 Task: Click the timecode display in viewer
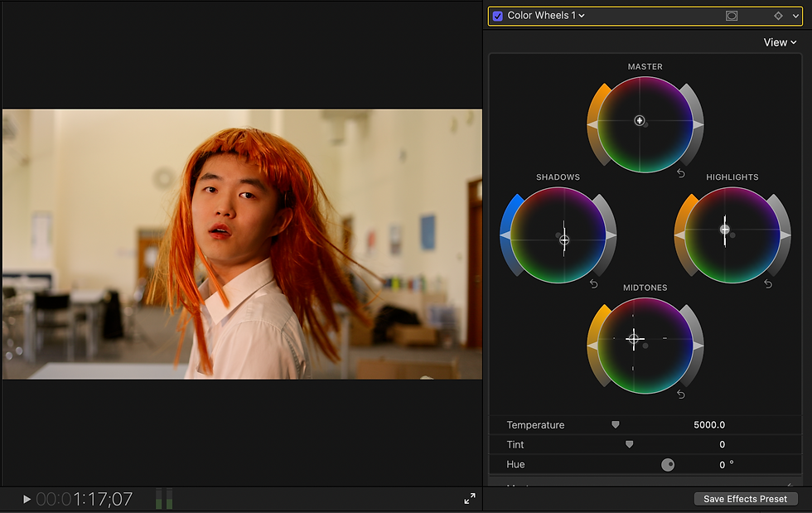click(85, 499)
